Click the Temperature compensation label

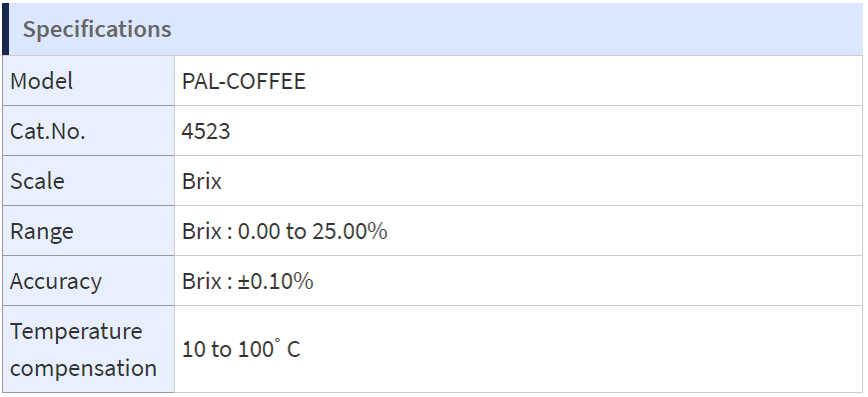(x=83, y=349)
